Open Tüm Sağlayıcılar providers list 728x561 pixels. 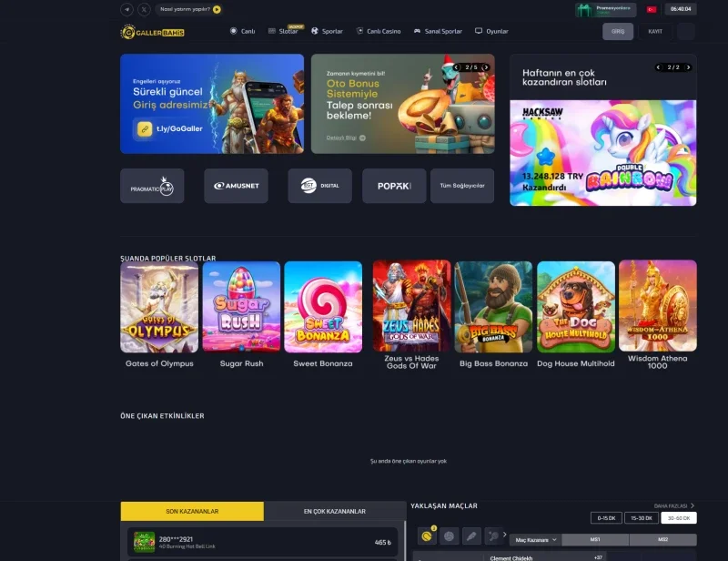click(462, 186)
